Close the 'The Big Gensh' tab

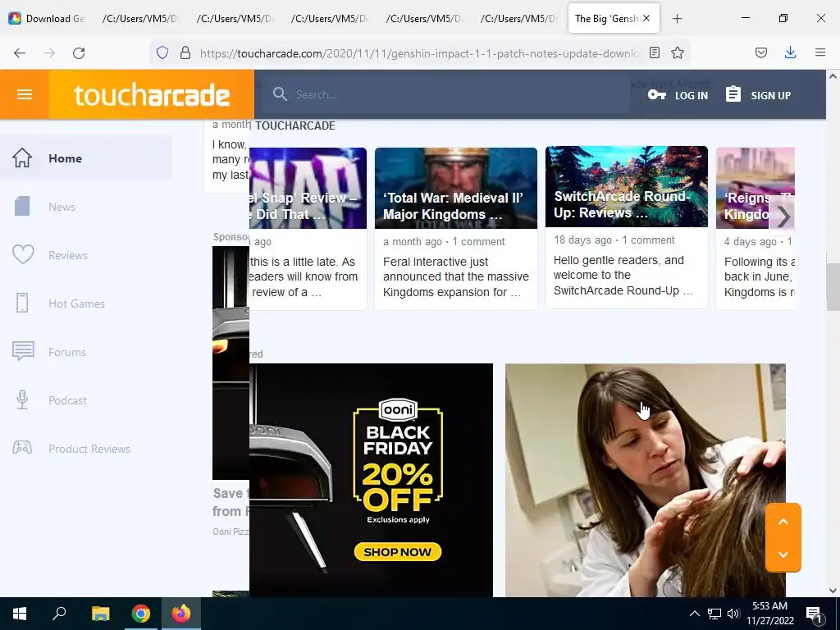(x=646, y=18)
